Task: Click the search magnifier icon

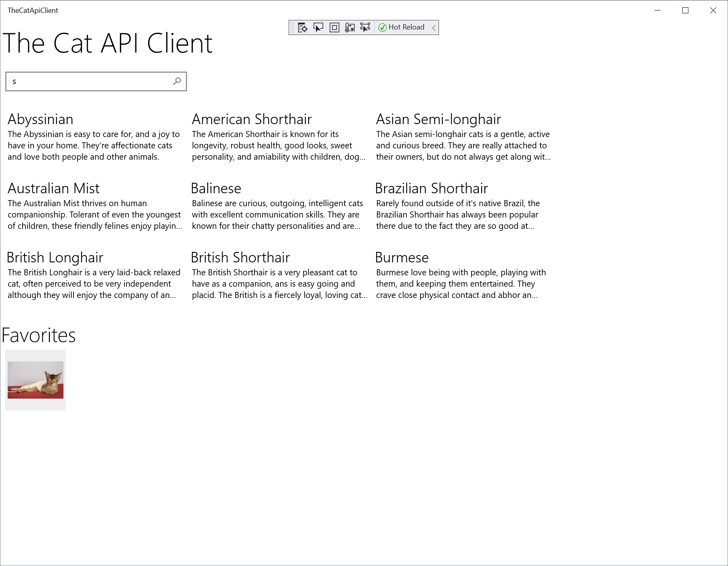Action: tap(177, 81)
